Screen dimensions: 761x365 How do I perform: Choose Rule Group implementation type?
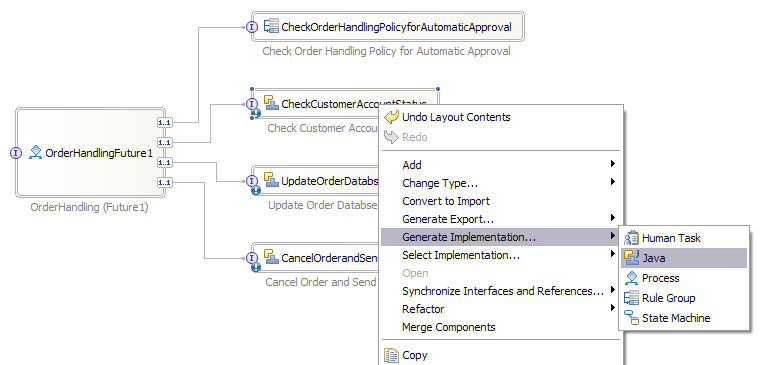[684, 298]
